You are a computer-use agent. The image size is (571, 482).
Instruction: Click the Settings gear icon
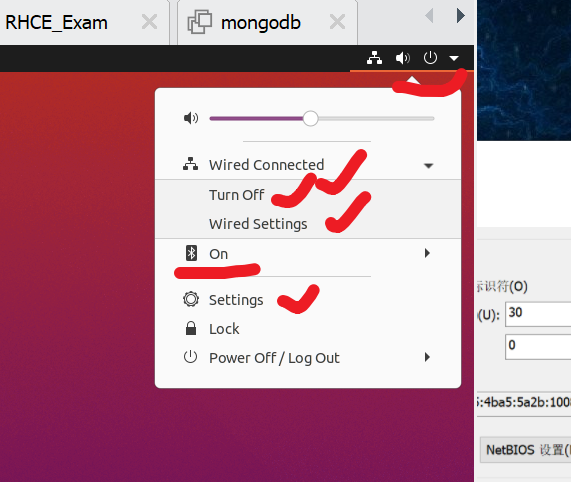191,299
